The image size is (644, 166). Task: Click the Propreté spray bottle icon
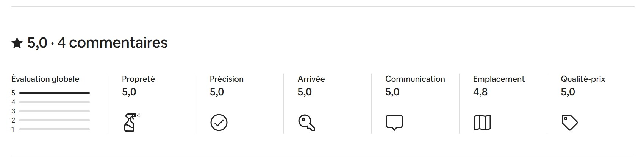click(x=131, y=122)
